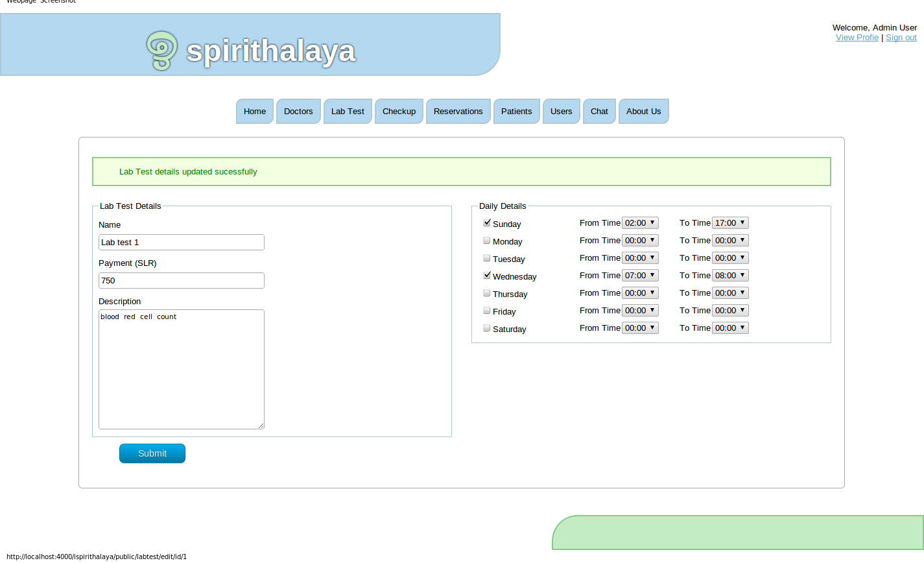Click the Payment (SLR) field
Viewport: 924px width, 563px height.
tap(181, 280)
